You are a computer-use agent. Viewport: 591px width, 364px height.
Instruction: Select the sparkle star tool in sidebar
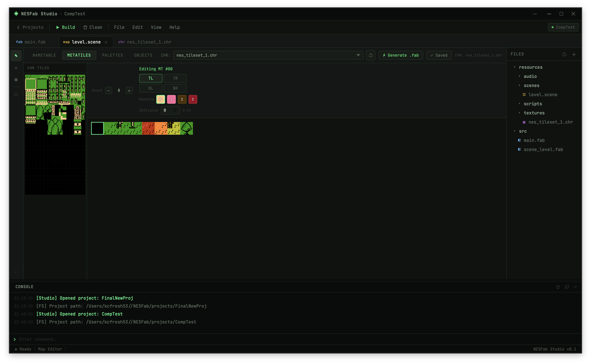pos(16,68)
